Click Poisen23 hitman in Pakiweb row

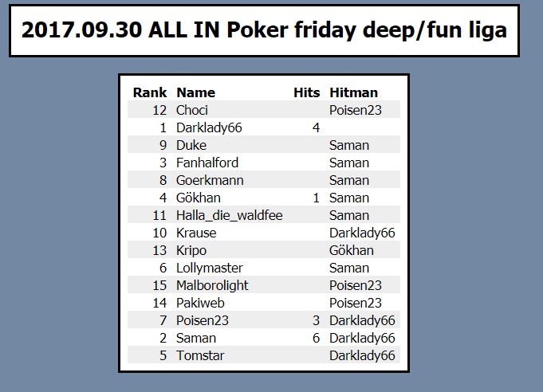pyautogui.click(x=356, y=303)
